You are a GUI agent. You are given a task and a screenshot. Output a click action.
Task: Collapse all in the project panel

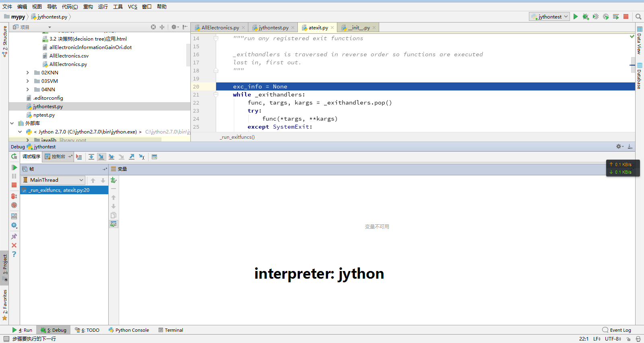coord(162,27)
